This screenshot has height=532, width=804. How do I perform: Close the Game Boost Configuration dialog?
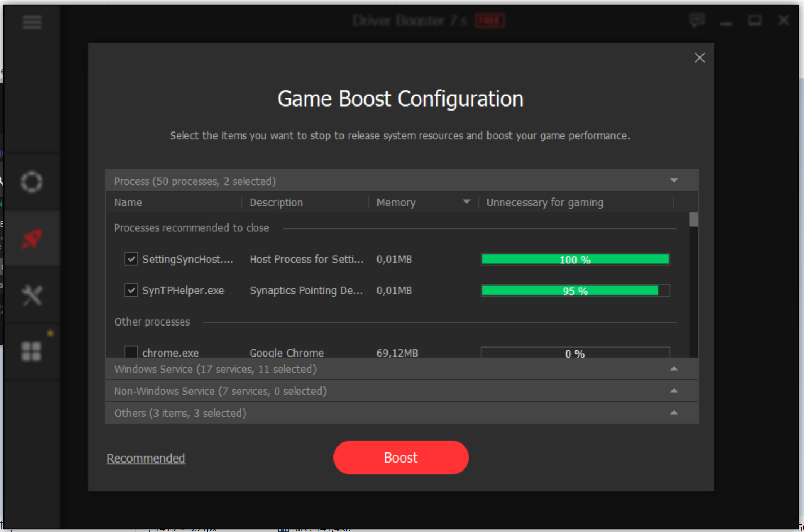pos(700,58)
